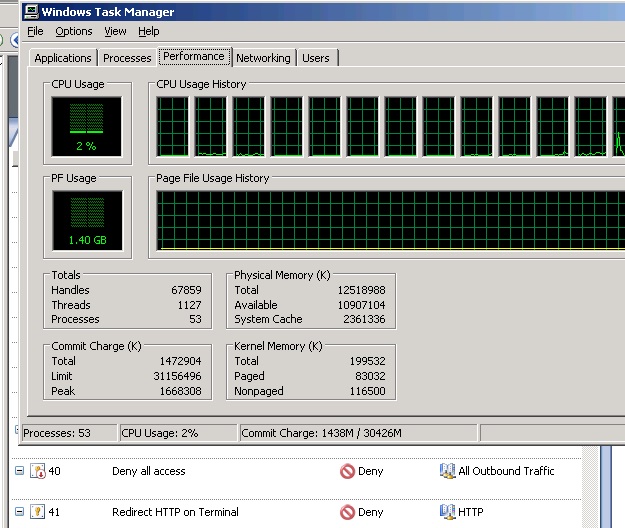
Task: Click the HTTP protocol icon
Action: 447,512
